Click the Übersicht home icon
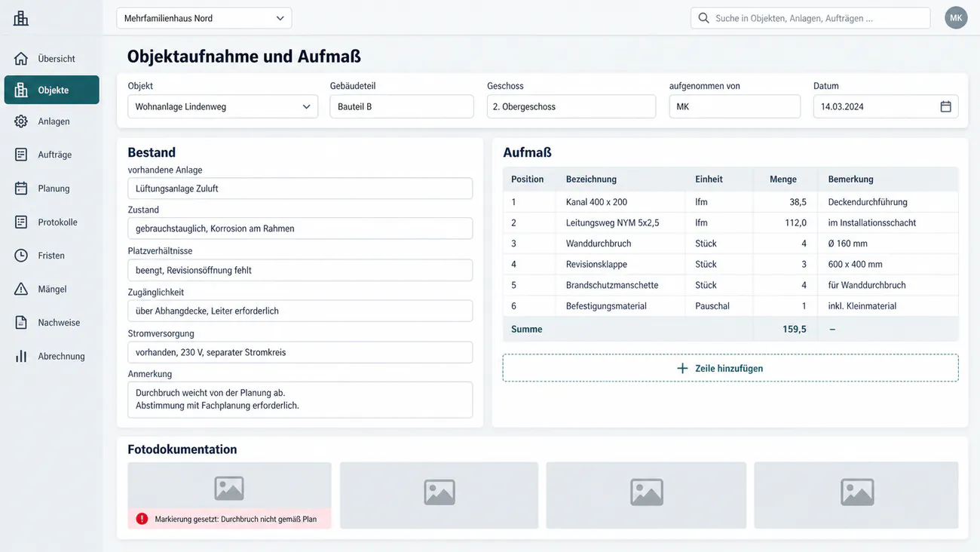This screenshot has width=980, height=552. (x=21, y=59)
